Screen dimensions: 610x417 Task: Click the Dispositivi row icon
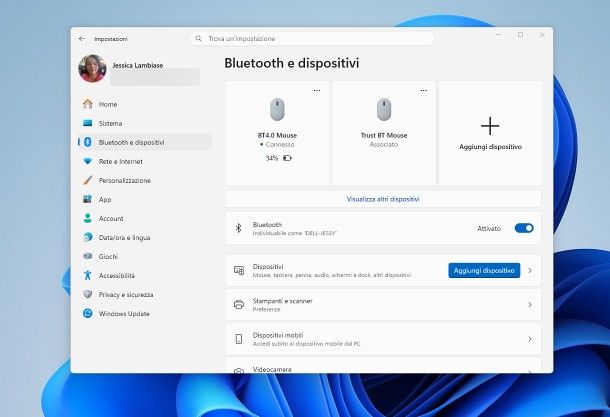click(239, 270)
